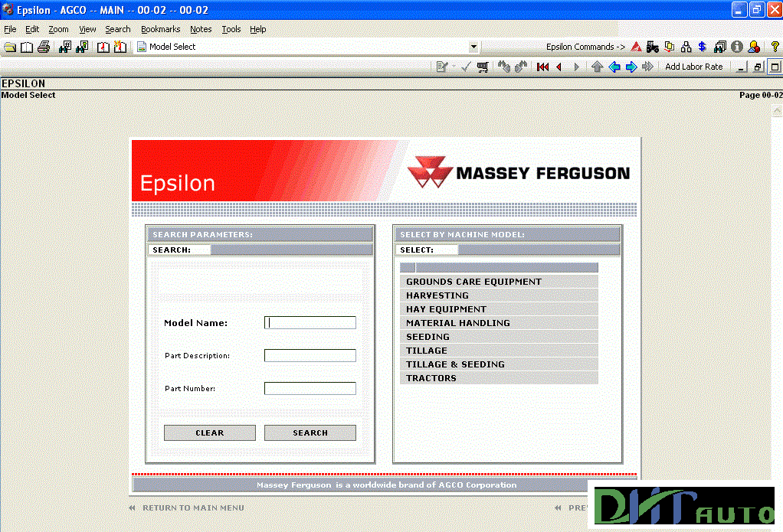The width and height of the screenshot is (783, 532).
Task: Click the red skip-to-first page icon
Action: click(x=542, y=67)
